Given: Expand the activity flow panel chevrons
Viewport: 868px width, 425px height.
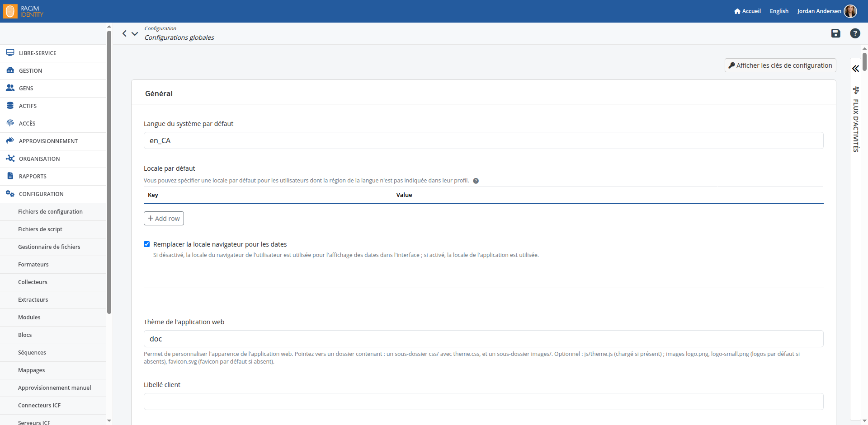Looking at the screenshot, I should click(855, 69).
